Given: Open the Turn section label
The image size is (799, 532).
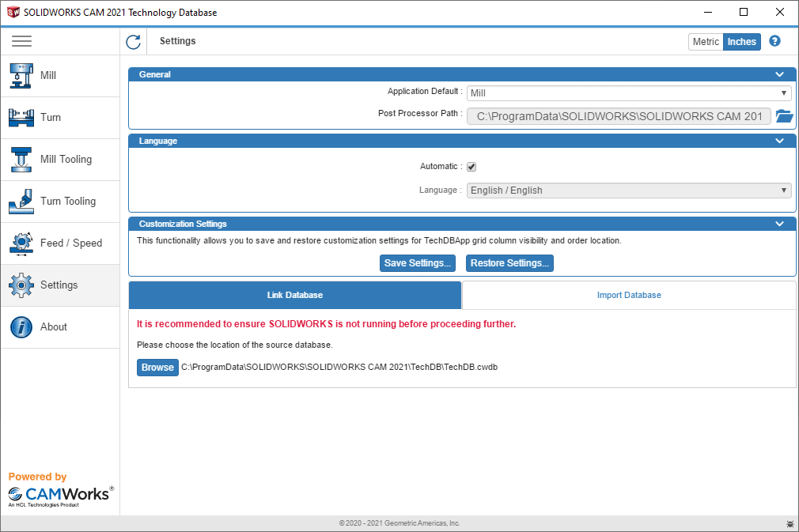Looking at the screenshot, I should [x=51, y=118].
